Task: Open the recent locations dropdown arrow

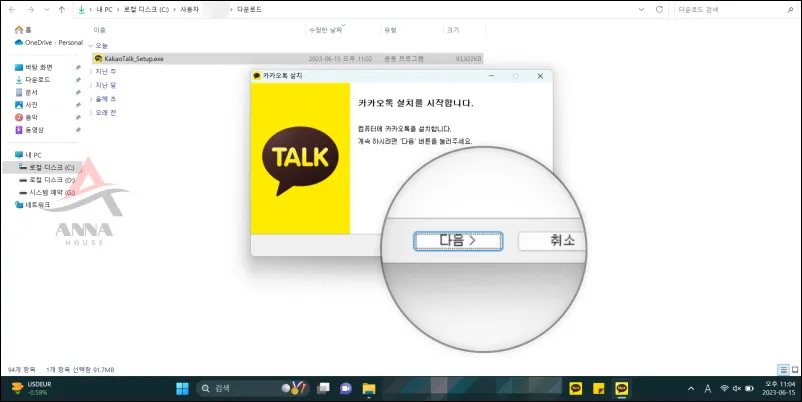Action: (x=47, y=9)
